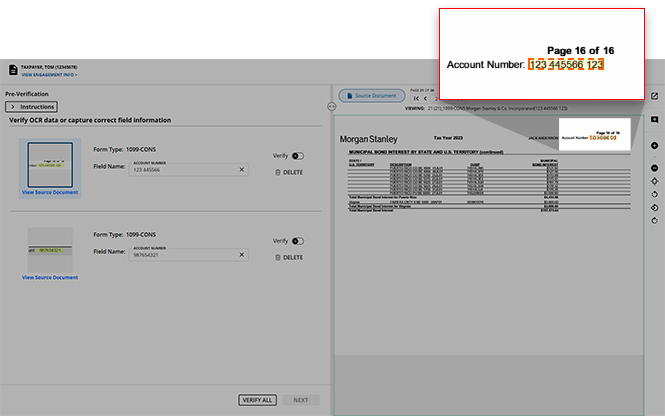The height and width of the screenshot is (416, 665).
Task: Open View Source Document for first entry
Action: tap(50, 193)
